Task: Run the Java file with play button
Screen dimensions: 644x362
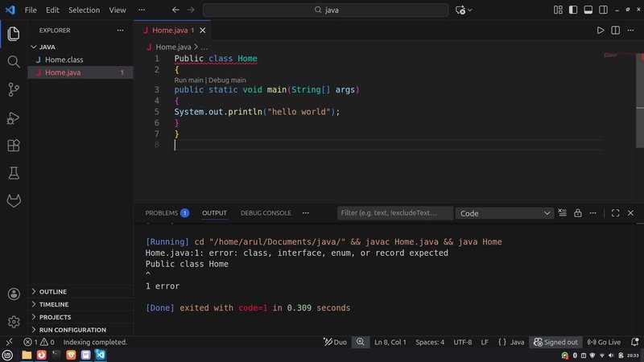Action: (x=600, y=31)
